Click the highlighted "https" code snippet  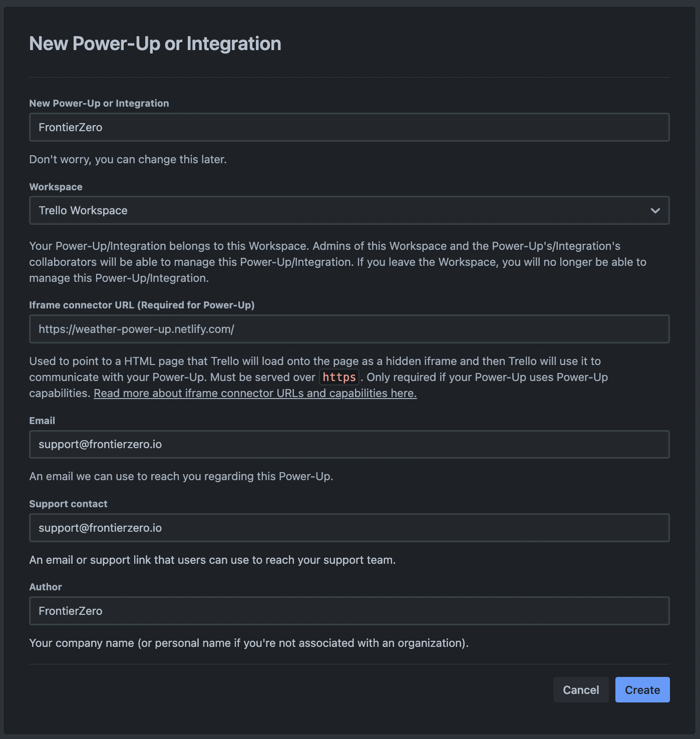click(x=339, y=377)
